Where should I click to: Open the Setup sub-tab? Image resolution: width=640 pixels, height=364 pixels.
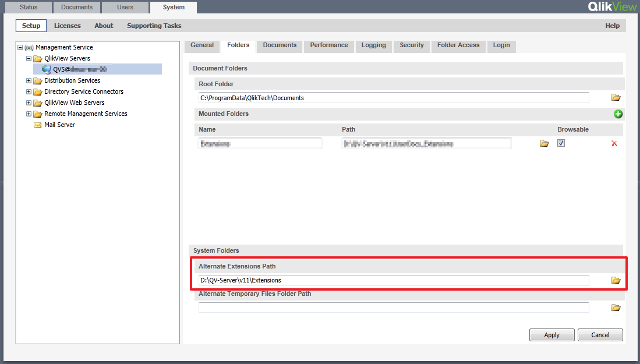[x=31, y=25]
